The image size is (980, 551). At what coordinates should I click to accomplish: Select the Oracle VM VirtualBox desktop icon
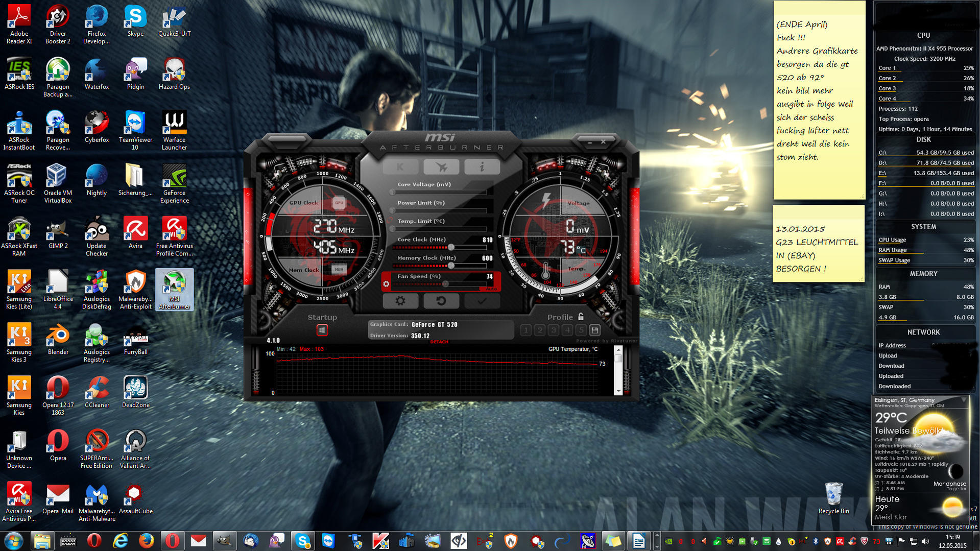point(58,183)
